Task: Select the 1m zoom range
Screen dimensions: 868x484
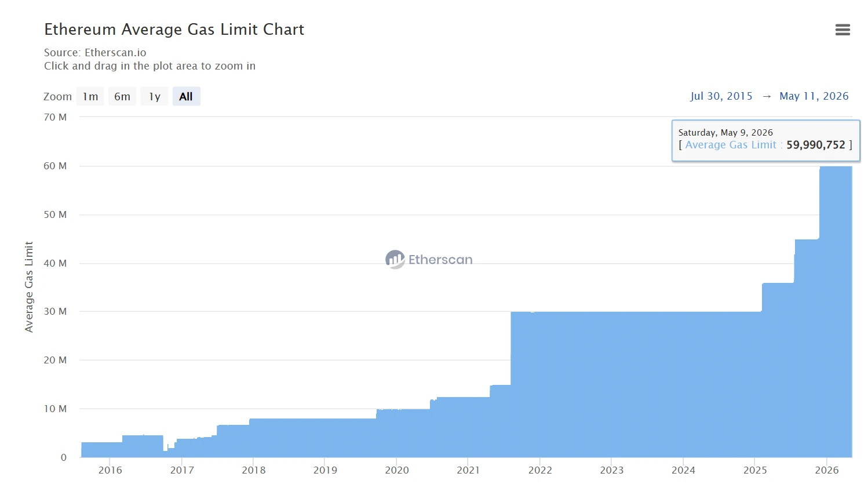Action: coord(90,96)
